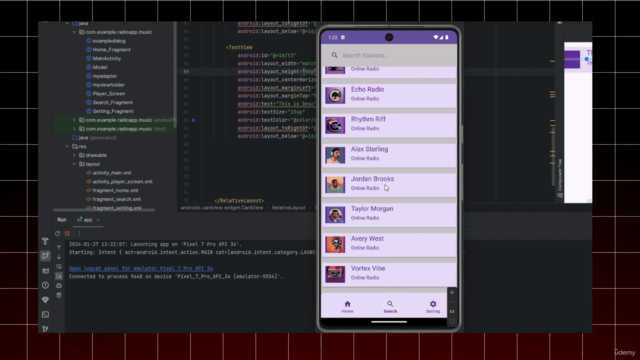Viewport: 640px width, 360px height.
Task: Collapse the layout folder
Action: coord(74,164)
